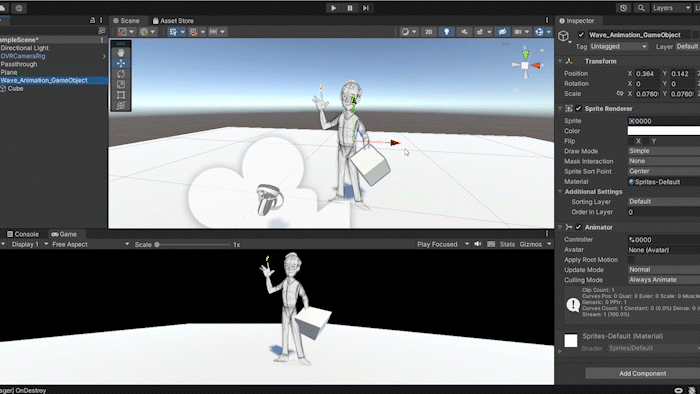The height and width of the screenshot is (394, 700).
Task: Open the Culling Mode dropdown
Action: pos(664,280)
